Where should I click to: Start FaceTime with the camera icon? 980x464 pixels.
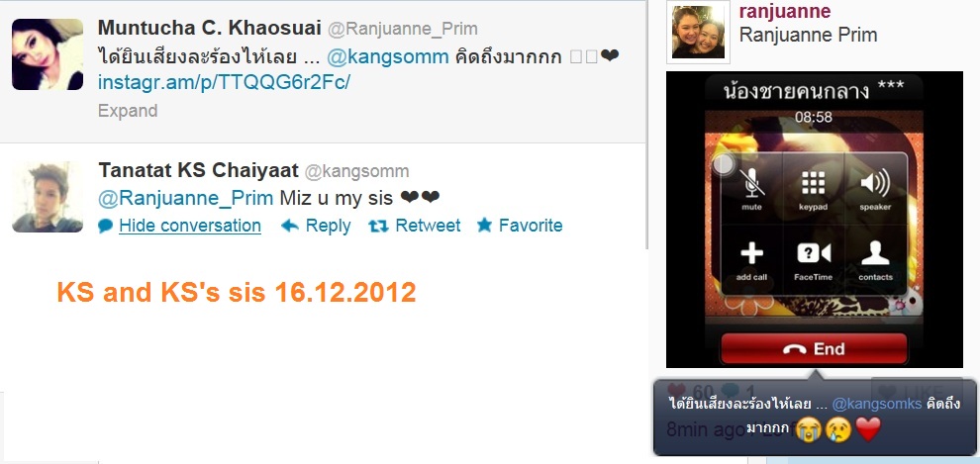coord(813,253)
